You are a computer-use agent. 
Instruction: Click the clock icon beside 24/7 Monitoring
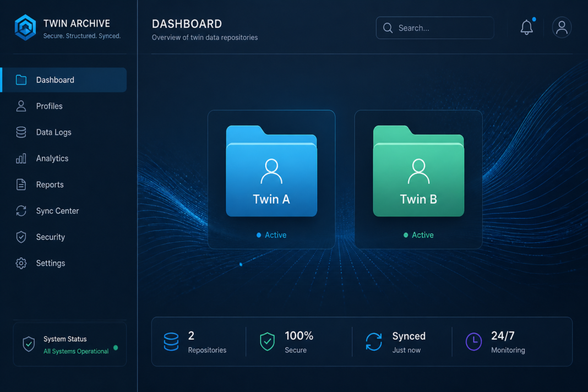click(473, 342)
